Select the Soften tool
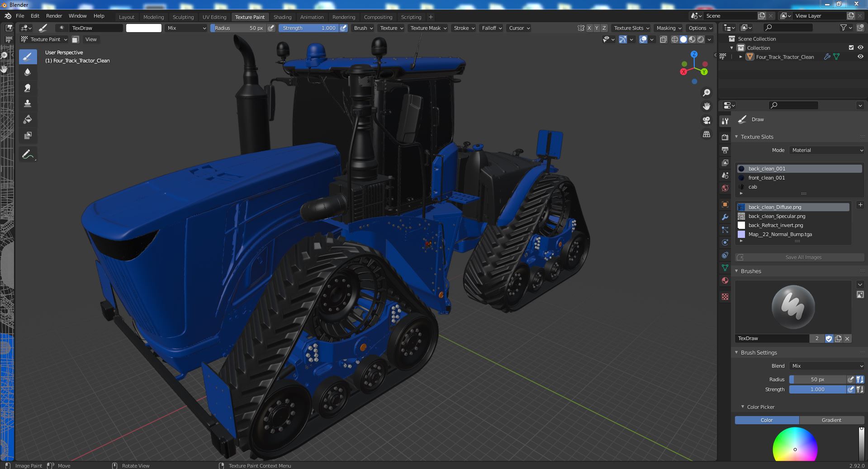This screenshot has width=868, height=469. (x=28, y=72)
